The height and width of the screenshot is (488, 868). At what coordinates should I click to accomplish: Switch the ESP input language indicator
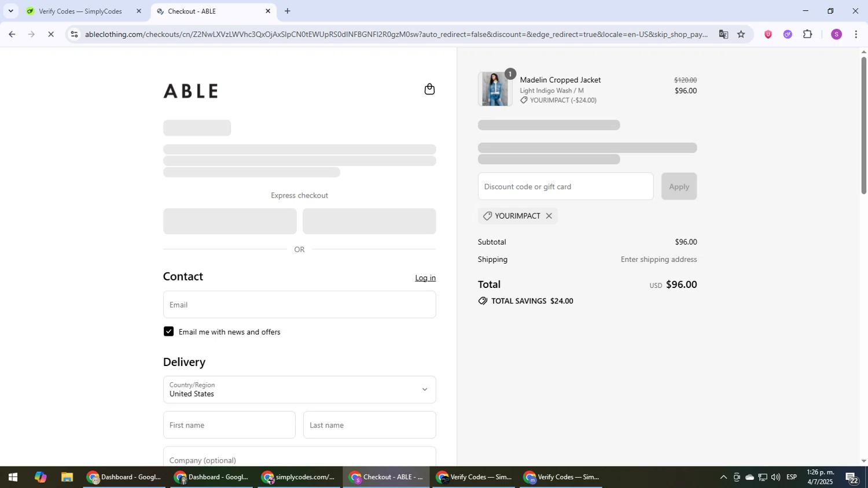(x=792, y=478)
